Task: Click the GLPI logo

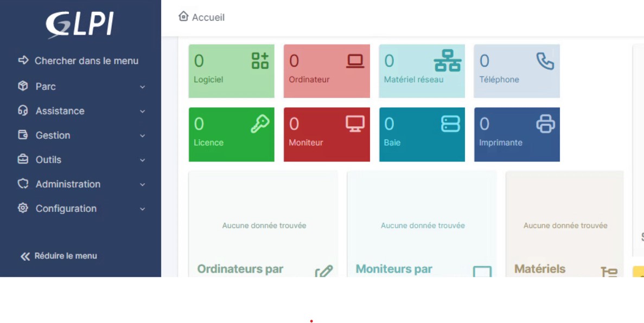Action: [x=80, y=25]
